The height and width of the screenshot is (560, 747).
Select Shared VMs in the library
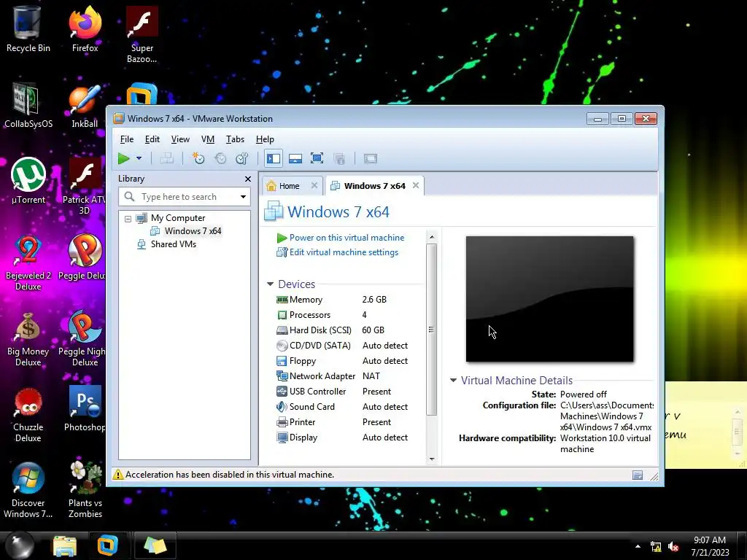173,244
